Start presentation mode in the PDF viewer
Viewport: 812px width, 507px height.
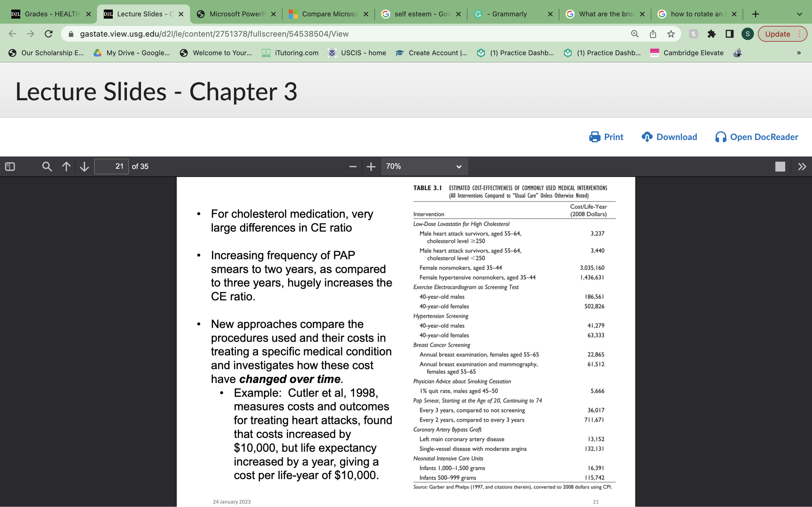coord(781,166)
